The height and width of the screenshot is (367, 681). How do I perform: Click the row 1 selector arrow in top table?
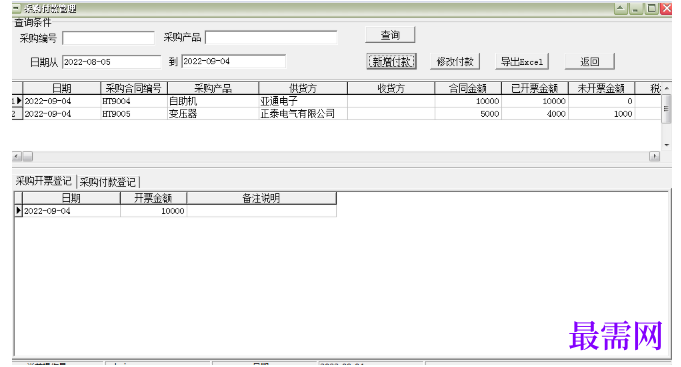click(18, 101)
